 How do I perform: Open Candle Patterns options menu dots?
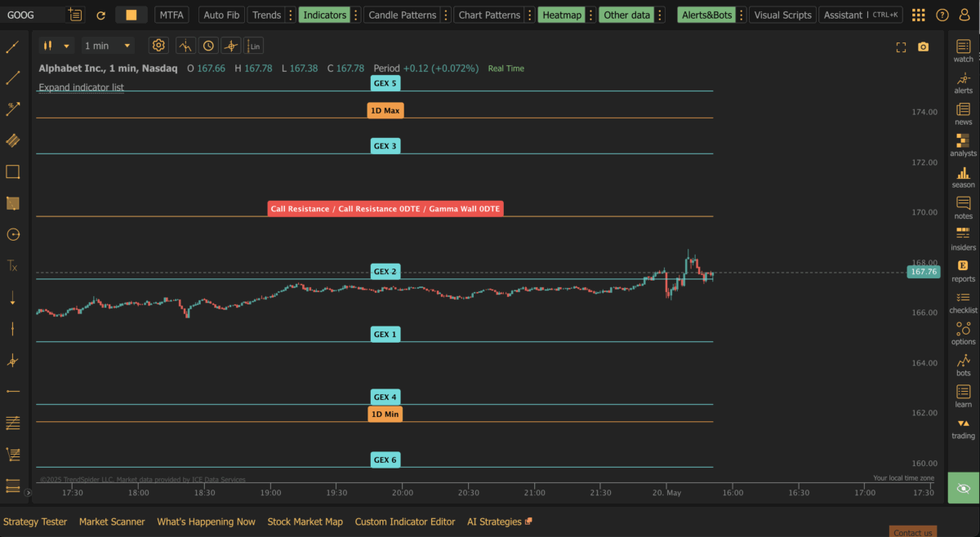(445, 15)
